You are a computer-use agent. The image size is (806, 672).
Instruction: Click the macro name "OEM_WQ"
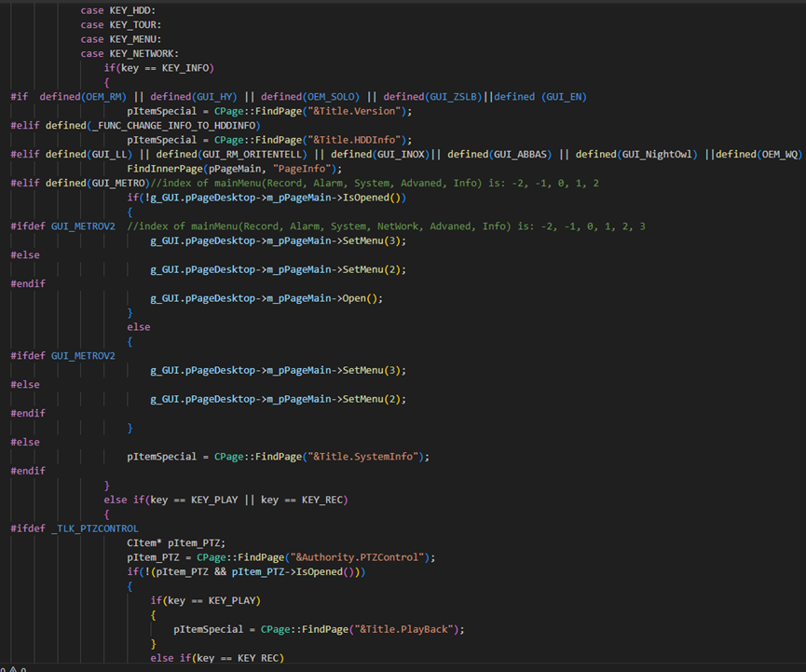[x=779, y=154]
